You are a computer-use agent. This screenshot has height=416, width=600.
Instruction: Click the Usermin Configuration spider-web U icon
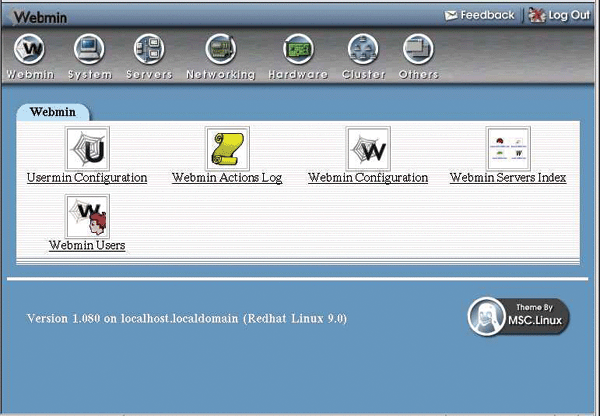87,148
